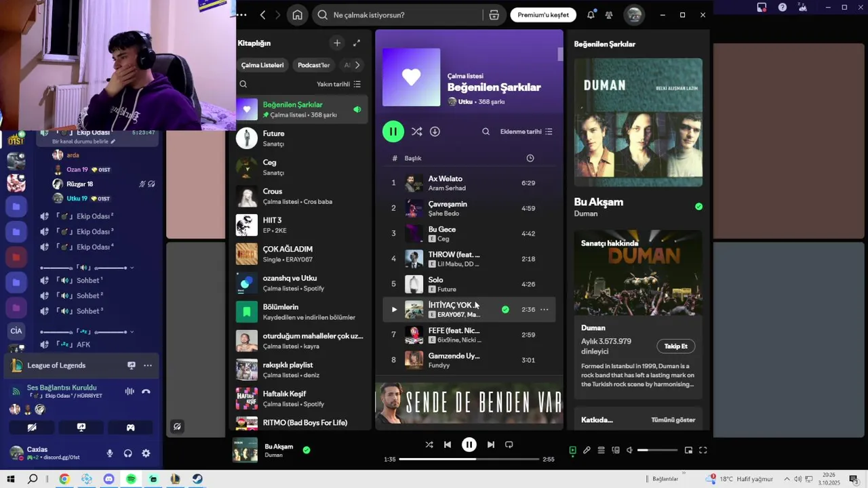Open Duman artist link under Bu Akşam

click(586, 213)
